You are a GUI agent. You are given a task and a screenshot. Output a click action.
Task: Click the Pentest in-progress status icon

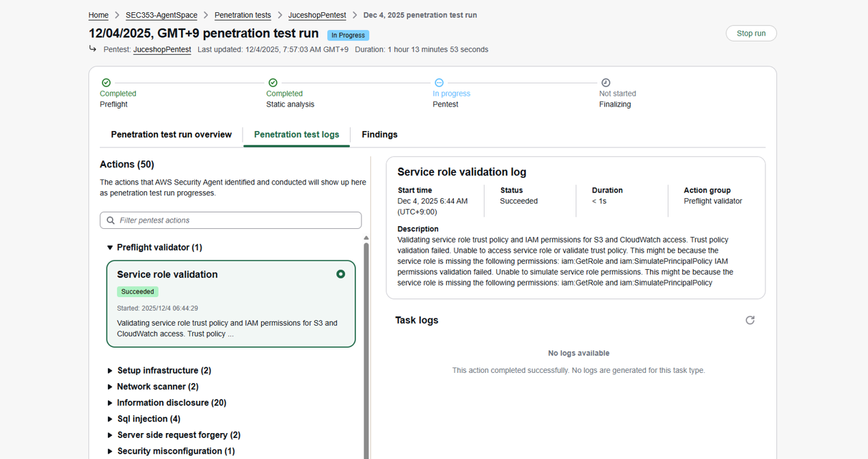tap(439, 83)
